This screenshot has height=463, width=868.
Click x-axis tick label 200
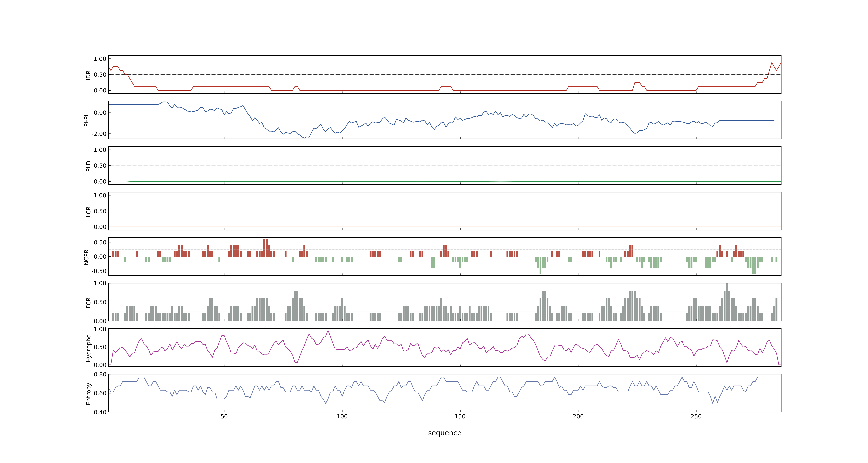pyautogui.click(x=578, y=416)
